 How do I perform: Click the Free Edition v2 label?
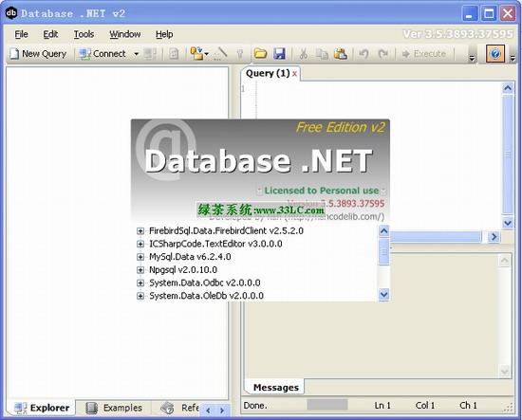pyautogui.click(x=340, y=127)
